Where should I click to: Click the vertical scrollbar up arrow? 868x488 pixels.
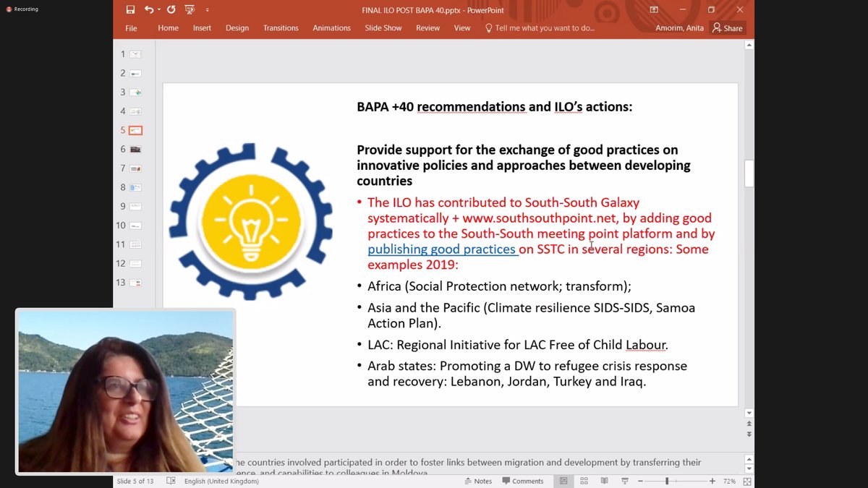click(x=749, y=45)
